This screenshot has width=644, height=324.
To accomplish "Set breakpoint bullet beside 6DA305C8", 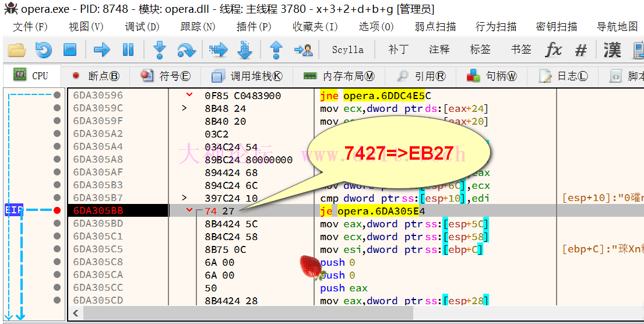I will pyautogui.click(x=57, y=262).
